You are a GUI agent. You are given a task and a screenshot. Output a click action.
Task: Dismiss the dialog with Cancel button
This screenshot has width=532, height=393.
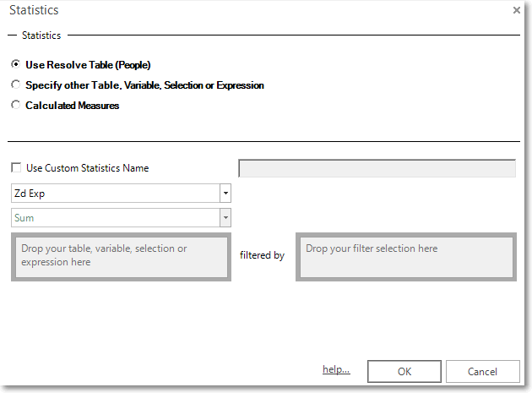[x=482, y=372]
